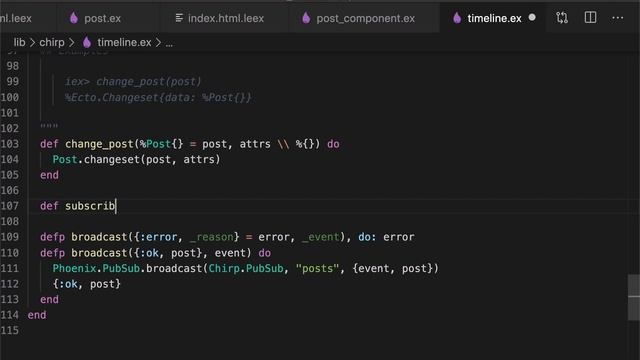Click the Elixir drop icon on post.ex tab
640x360 pixels.
pyautogui.click(x=74, y=18)
